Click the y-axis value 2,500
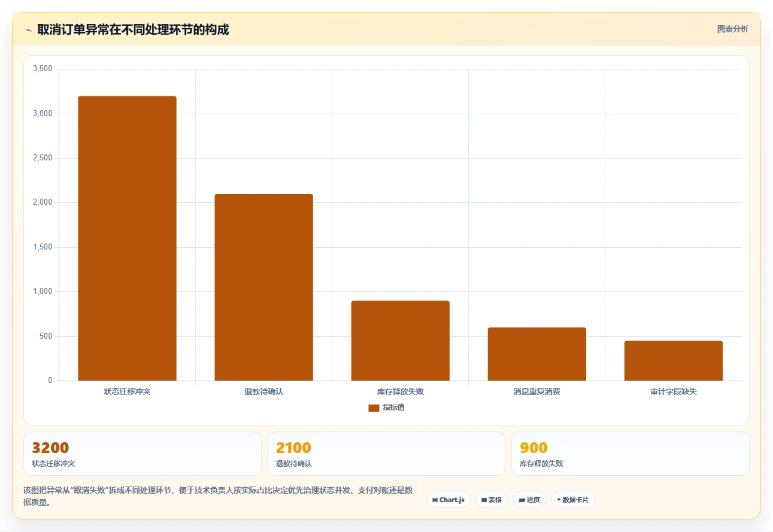Screen dimensions: 773x532 [43, 158]
